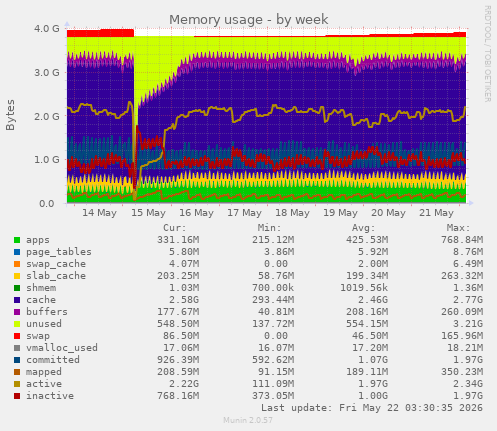Select the 'vmalloc_used' legend label
This screenshot has height=431, width=497.
[x=62, y=348]
